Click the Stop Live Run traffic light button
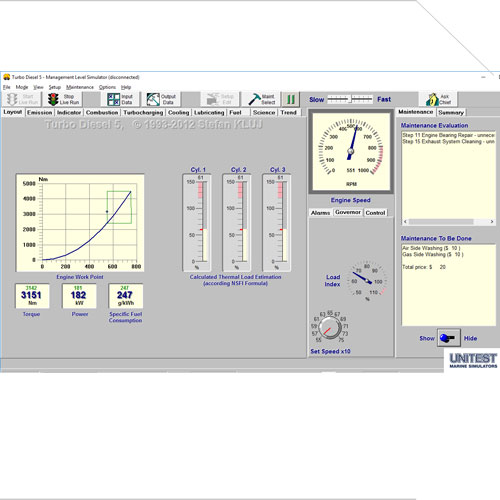This screenshot has width=500, height=500. [x=63, y=99]
